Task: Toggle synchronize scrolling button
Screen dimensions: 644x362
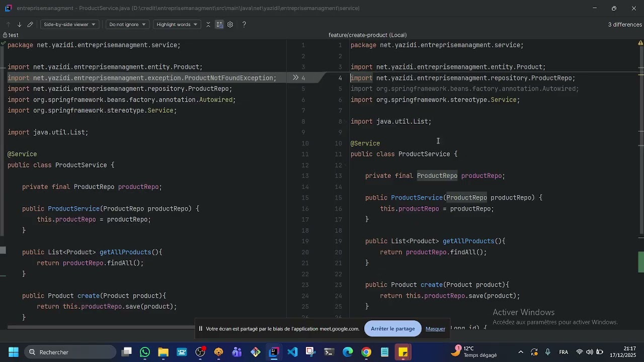Action: click(219, 24)
